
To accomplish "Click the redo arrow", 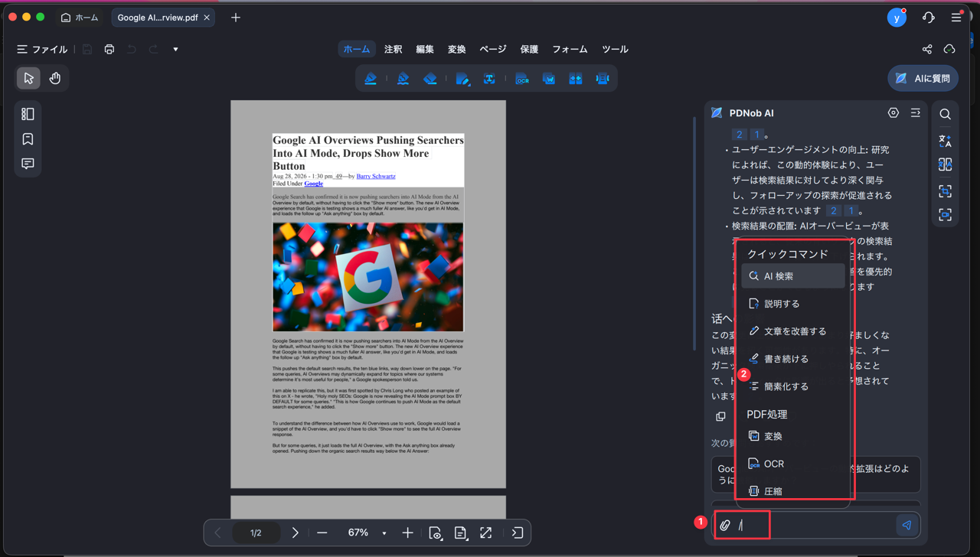I will click(x=154, y=49).
